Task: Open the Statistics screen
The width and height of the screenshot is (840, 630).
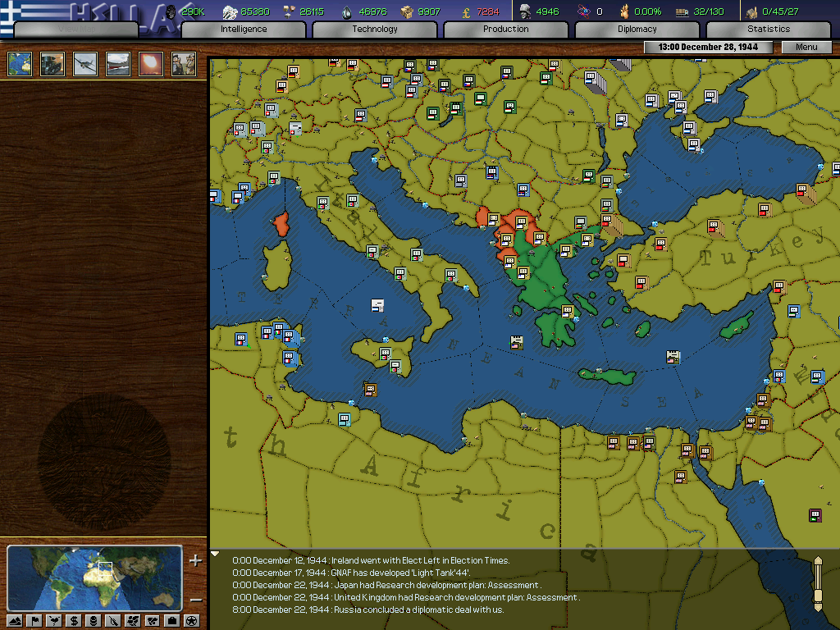Action: point(768,29)
